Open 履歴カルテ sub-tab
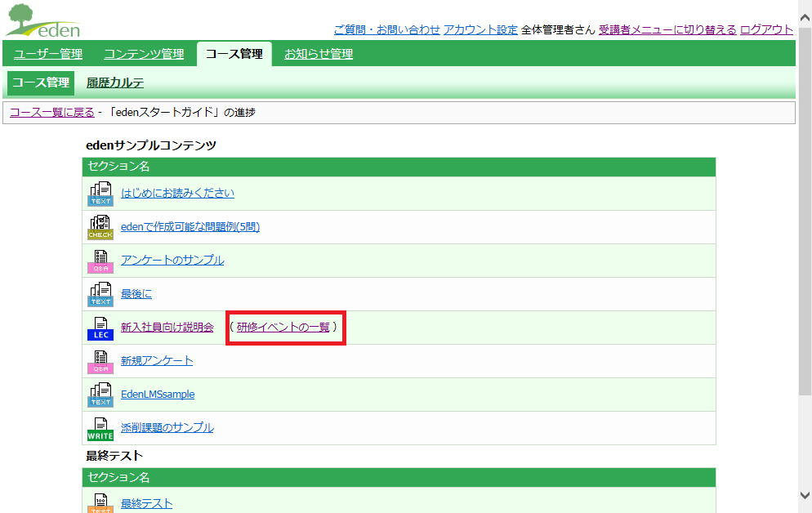Screen dimensions: 812x513 click(115, 83)
